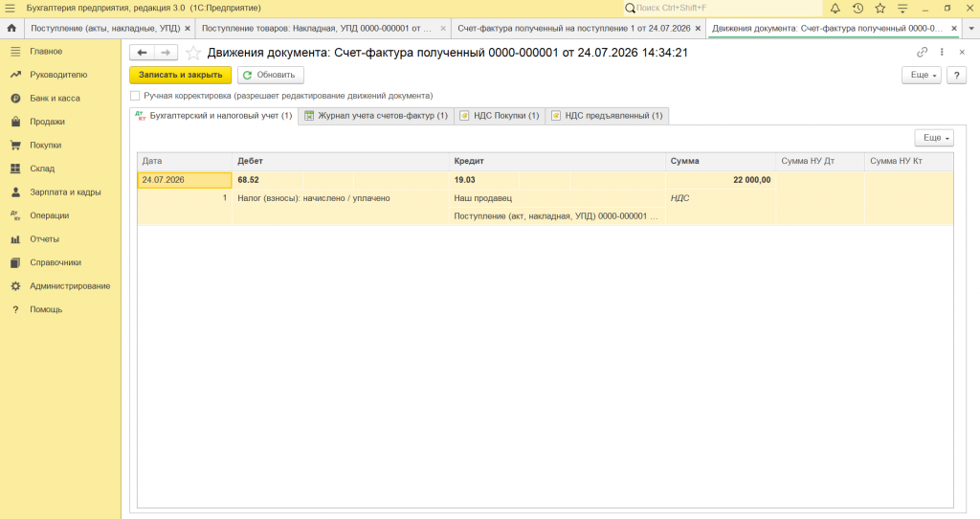Open Зарплата и кадры section
The width and height of the screenshot is (980, 519).
tap(65, 192)
